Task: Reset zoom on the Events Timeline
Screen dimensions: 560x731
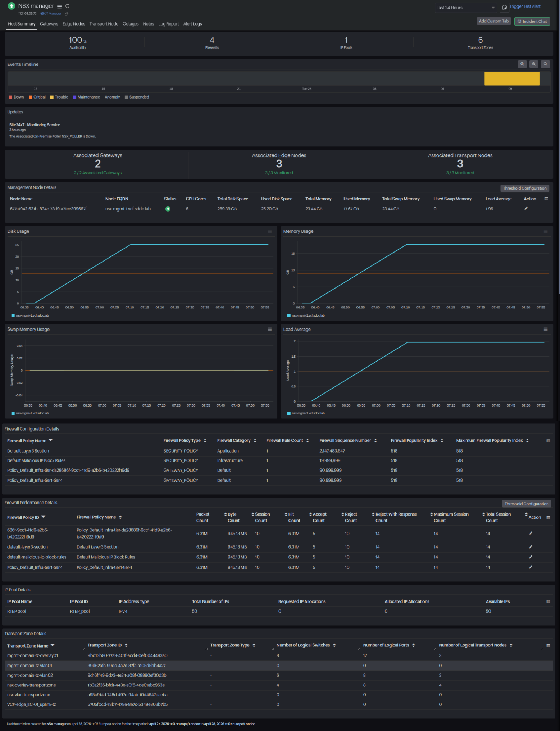Action: coord(545,64)
